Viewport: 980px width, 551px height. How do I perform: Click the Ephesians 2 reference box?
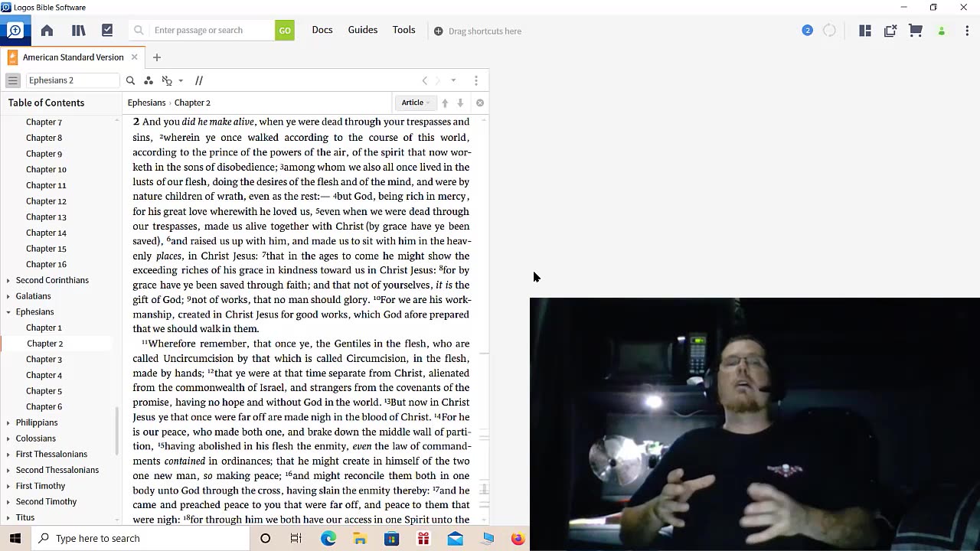point(73,80)
